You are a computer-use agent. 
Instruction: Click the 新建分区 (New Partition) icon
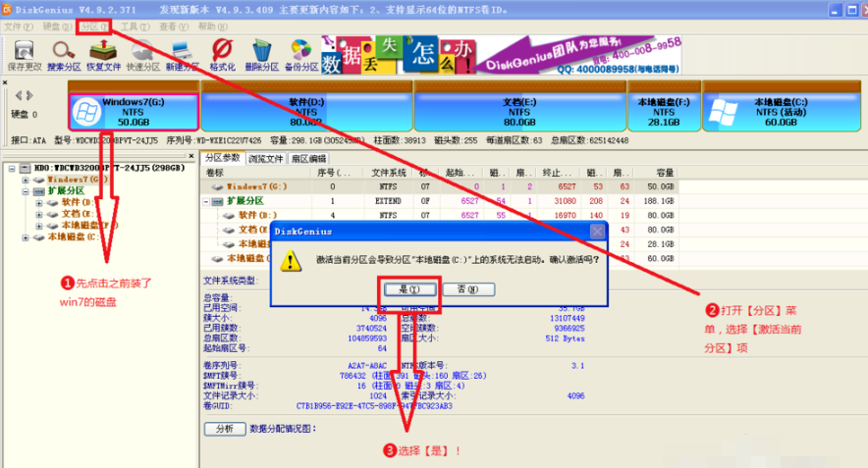(183, 53)
